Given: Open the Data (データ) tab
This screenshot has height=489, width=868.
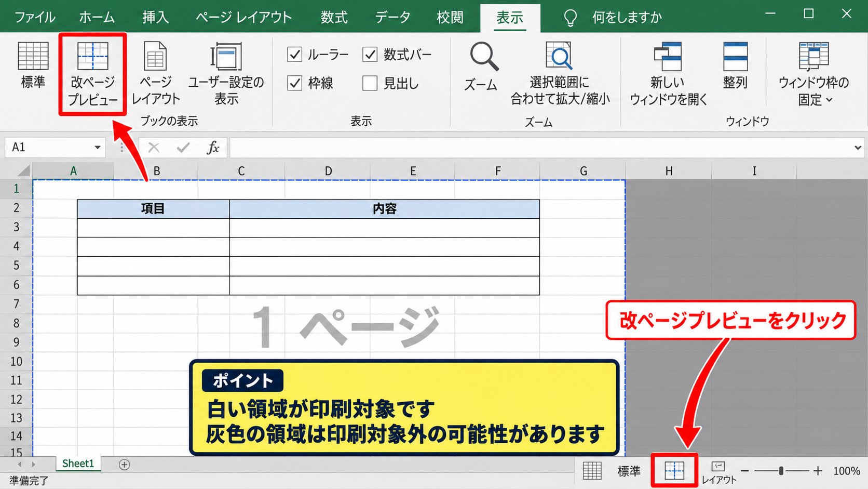Looking at the screenshot, I should click(x=392, y=18).
